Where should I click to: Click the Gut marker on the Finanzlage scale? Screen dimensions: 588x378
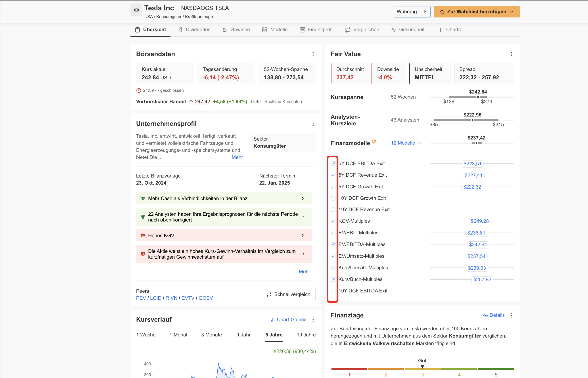click(x=422, y=367)
